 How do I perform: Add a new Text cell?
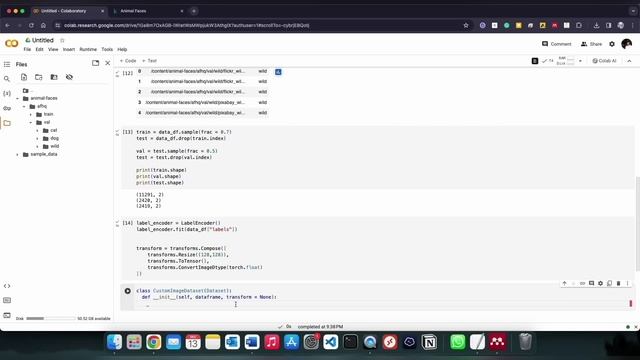[x=149, y=61]
